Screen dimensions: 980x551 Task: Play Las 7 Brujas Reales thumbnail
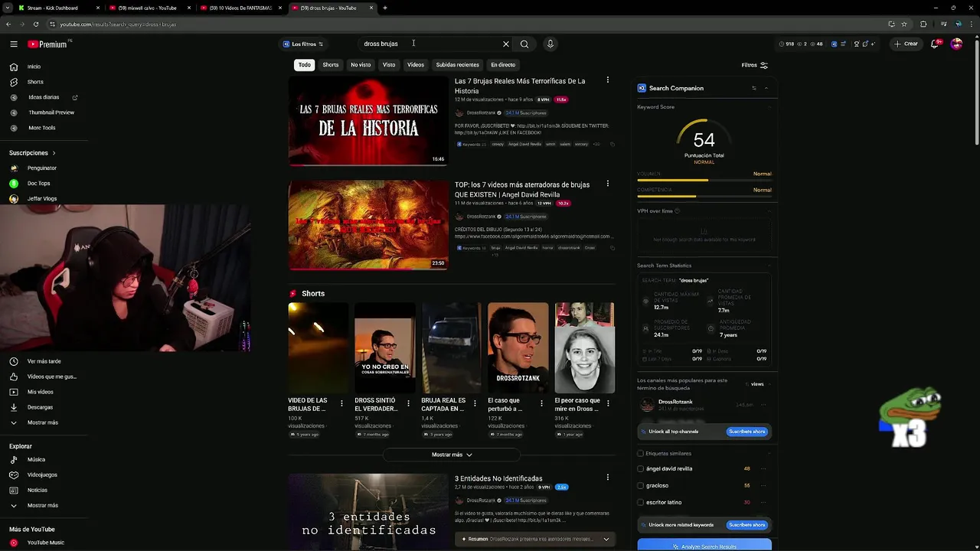[x=368, y=121]
